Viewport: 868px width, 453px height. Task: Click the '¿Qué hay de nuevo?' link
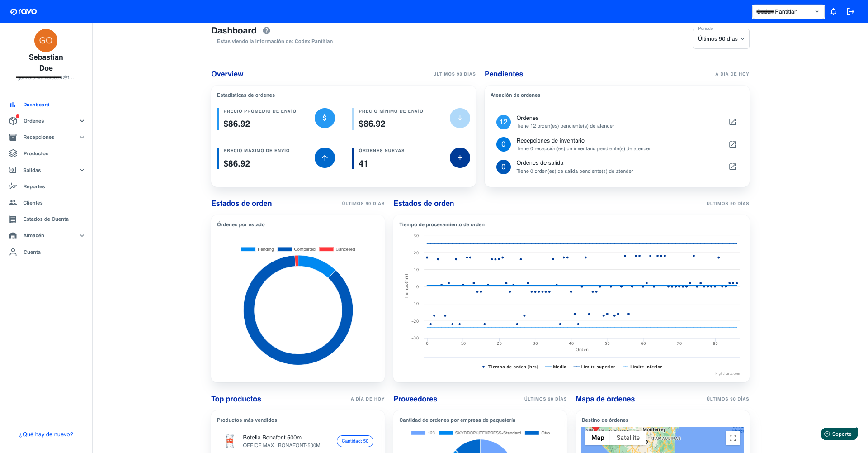tap(46, 434)
